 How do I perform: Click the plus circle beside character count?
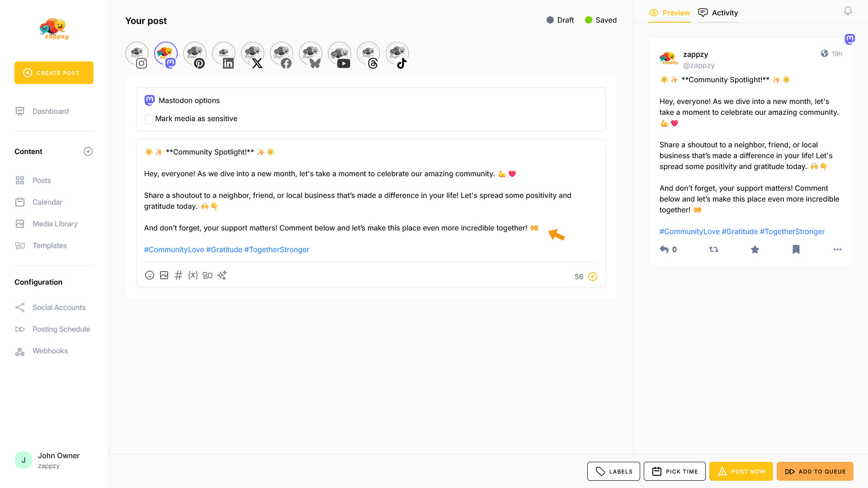coord(593,277)
